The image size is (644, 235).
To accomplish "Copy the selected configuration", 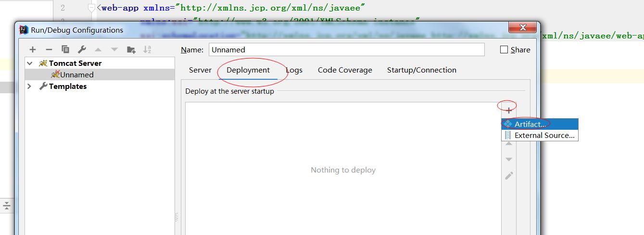I will [x=65, y=49].
